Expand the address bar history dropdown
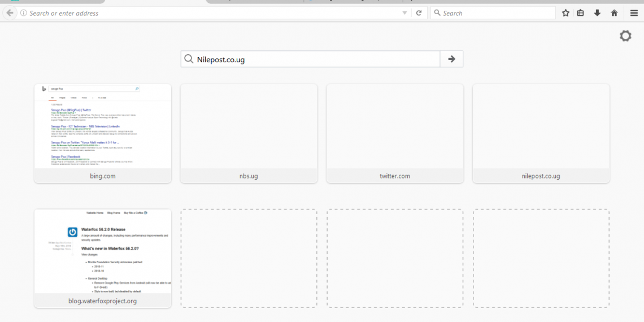Screen dimensions: 644x322 point(404,13)
